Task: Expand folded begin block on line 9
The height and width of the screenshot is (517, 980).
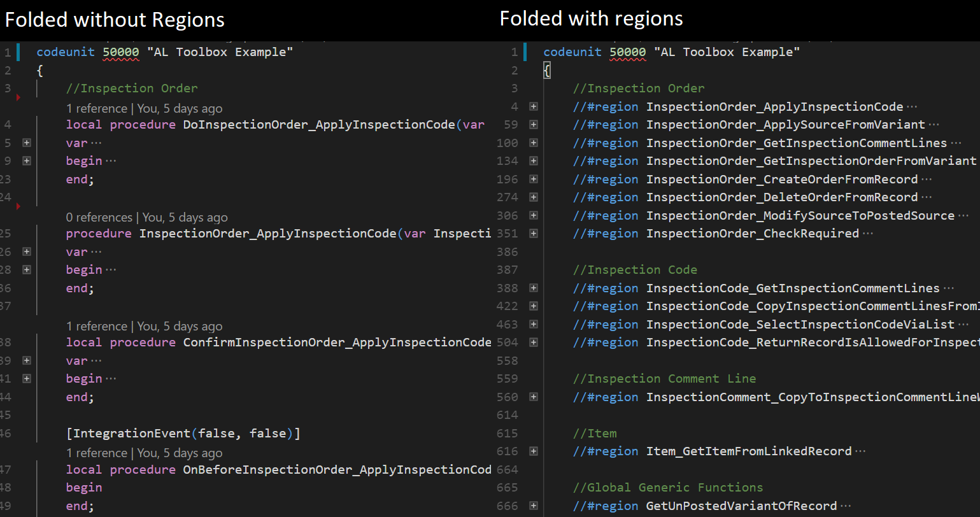Action: click(x=27, y=161)
